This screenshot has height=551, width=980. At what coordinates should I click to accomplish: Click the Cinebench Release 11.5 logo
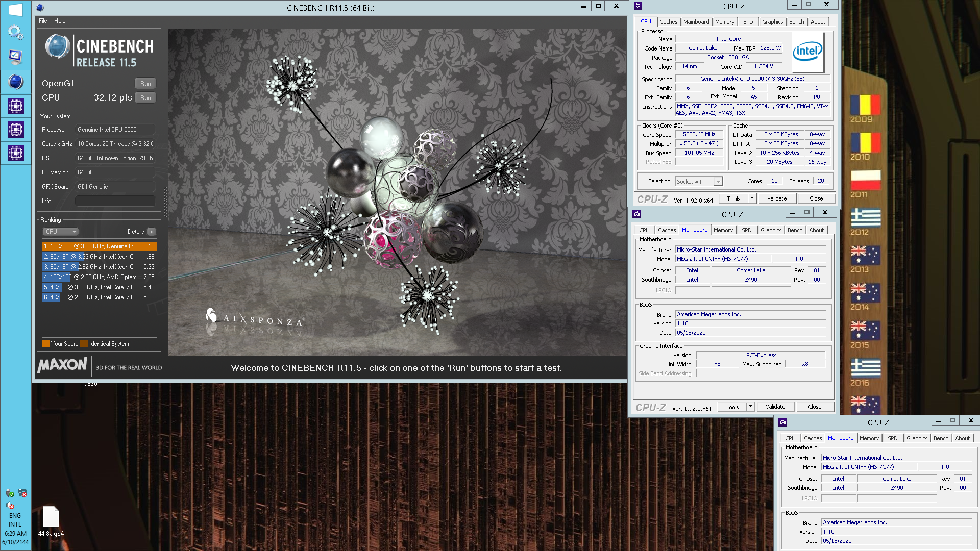(100, 51)
